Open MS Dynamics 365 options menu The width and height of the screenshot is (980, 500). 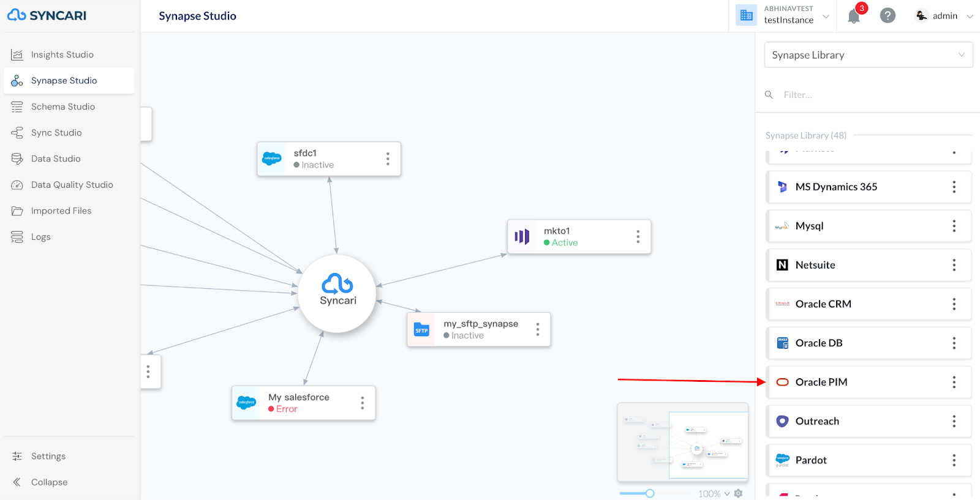[x=954, y=187]
